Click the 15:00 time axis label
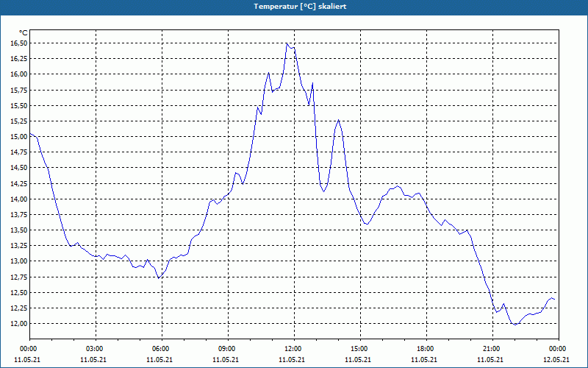Screen dimensions: 588x368 [x=359, y=349]
